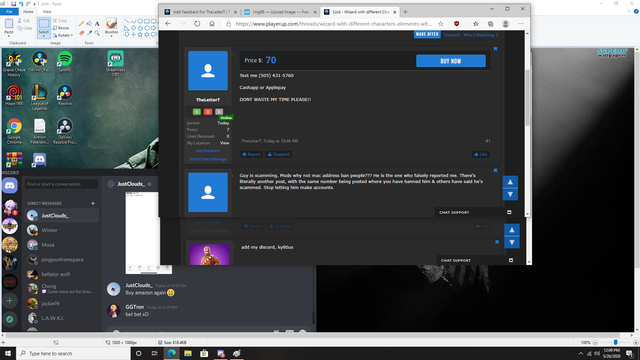
Task: Select the Pencil tool
Action: point(81,24)
